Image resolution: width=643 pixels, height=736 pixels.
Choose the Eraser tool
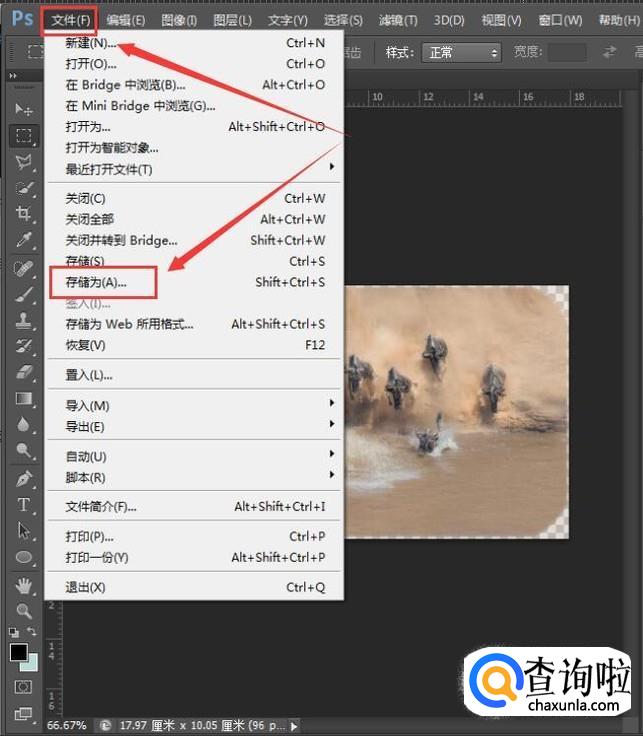point(24,372)
